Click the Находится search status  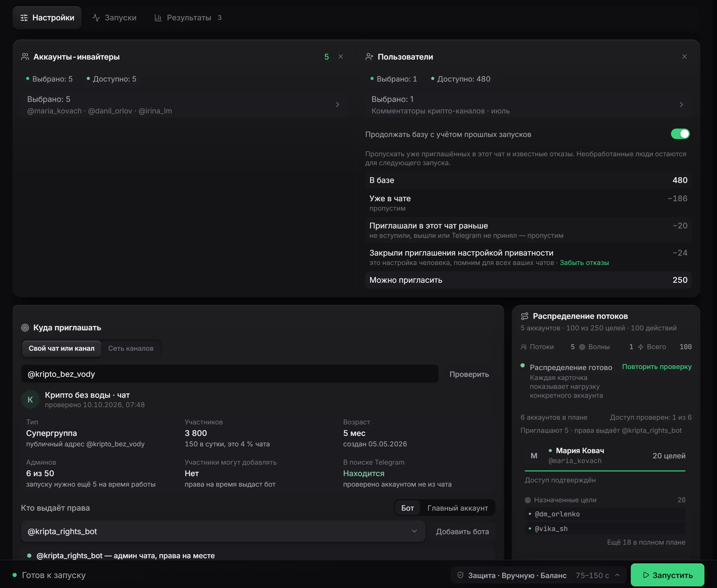pyautogui.click(x=364, y=473)
